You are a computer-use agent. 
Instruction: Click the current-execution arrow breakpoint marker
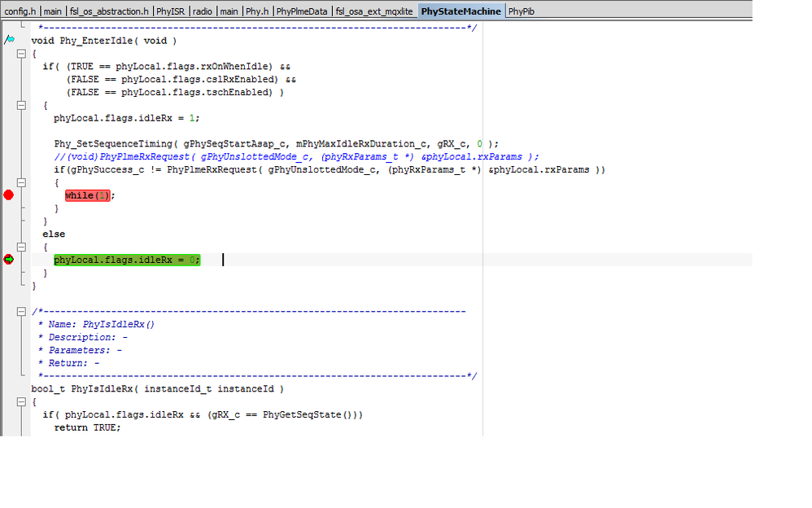[8, 259]
